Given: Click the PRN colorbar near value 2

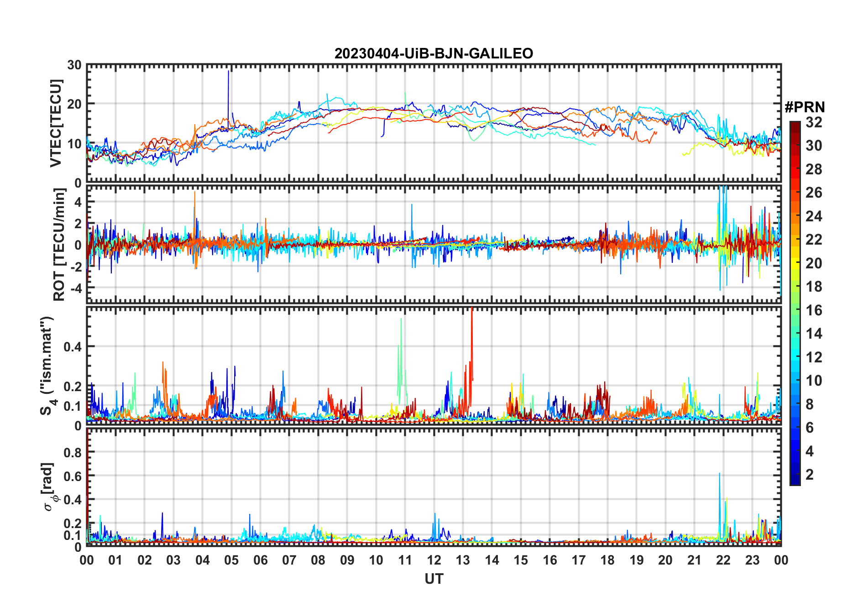Looking at the screenshot, I should [x=795, y=475].
